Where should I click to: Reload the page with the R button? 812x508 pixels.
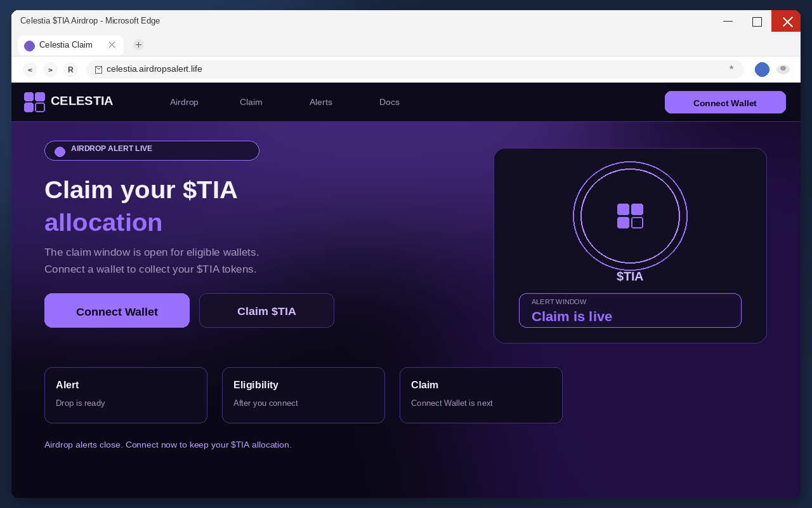pyautogui.click(x=70, y=70)
